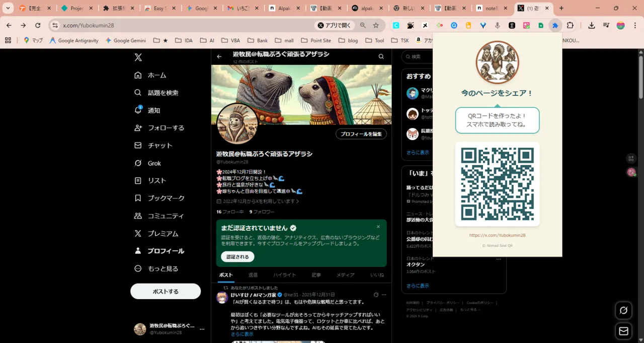The height and width of the screenshot is (343, 644).
Task: Open Chrome apps grid in bookmarks bar
Action: 8,40
